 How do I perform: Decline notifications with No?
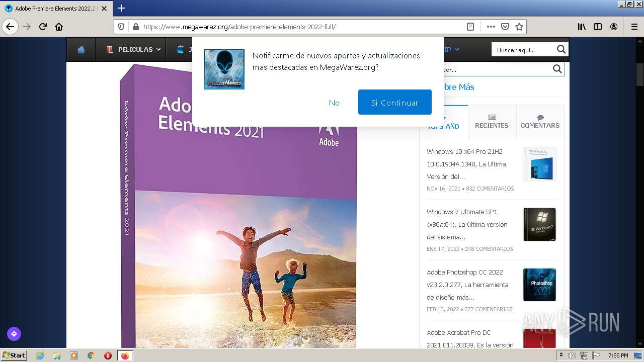click(x=334, y=103)
